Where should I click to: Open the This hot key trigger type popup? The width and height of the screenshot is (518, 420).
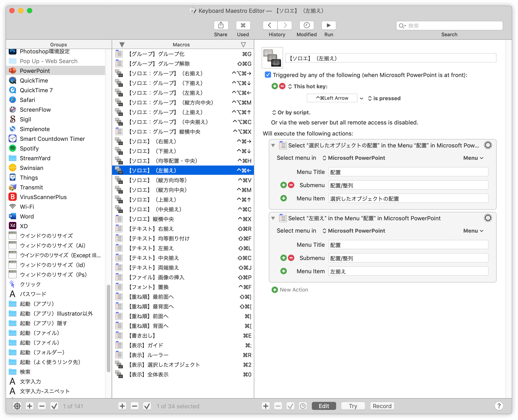307,86
